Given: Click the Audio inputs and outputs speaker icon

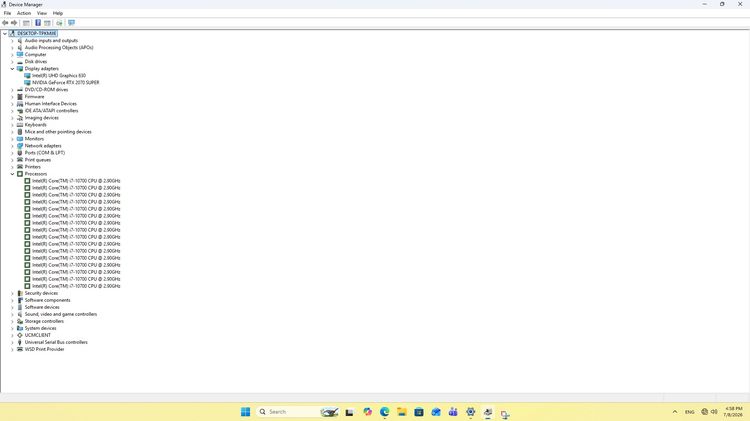Looking at the screenshot, I should pos(20,41).
